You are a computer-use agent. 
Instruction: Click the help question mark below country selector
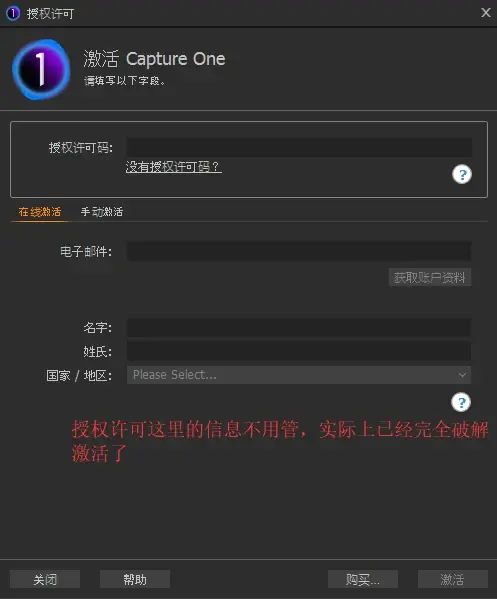461,402
